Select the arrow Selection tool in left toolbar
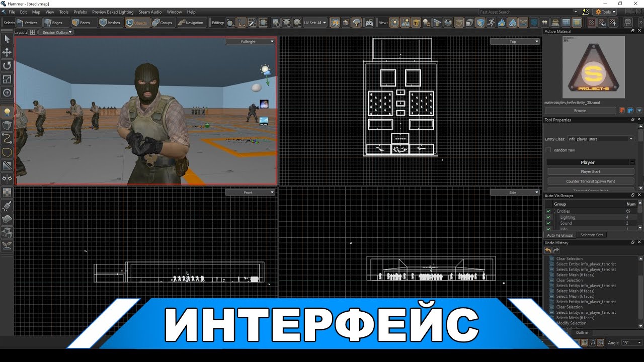 click(7, 39)
